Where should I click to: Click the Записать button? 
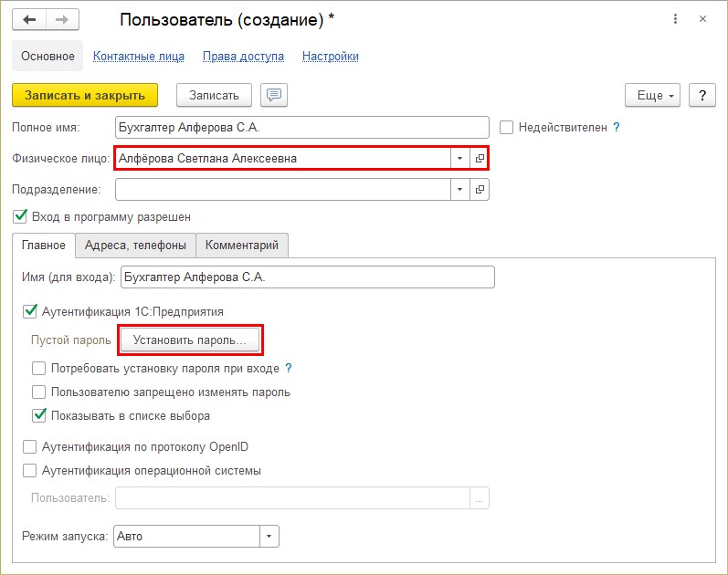pyautogui.click(x=214, y=95)
